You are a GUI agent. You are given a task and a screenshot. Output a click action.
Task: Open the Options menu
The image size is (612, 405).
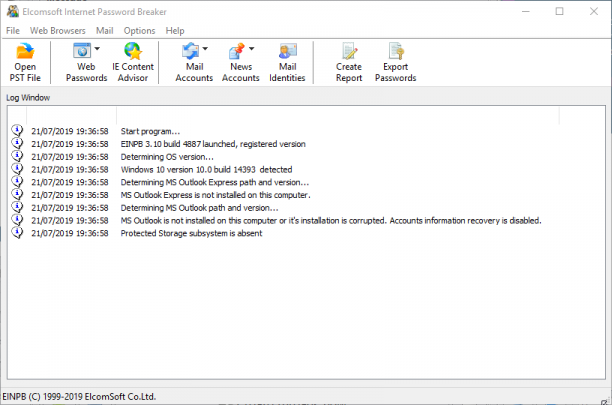tap(139, 30)
